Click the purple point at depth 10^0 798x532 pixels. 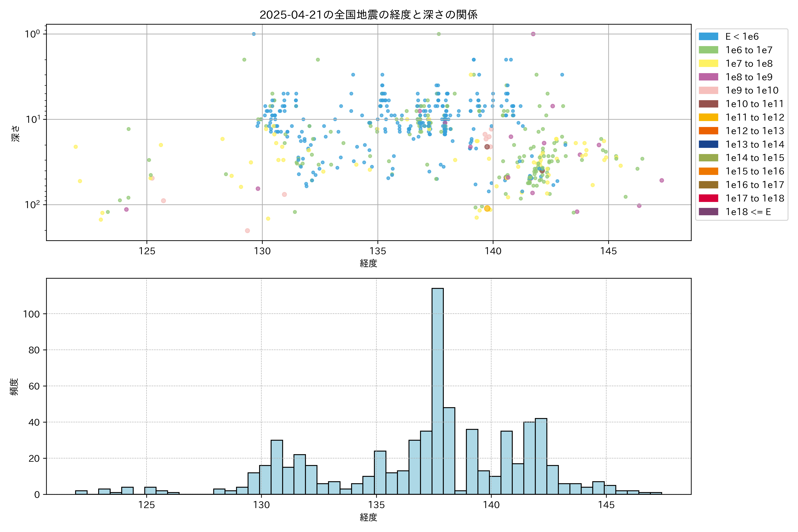pos(533,34)
